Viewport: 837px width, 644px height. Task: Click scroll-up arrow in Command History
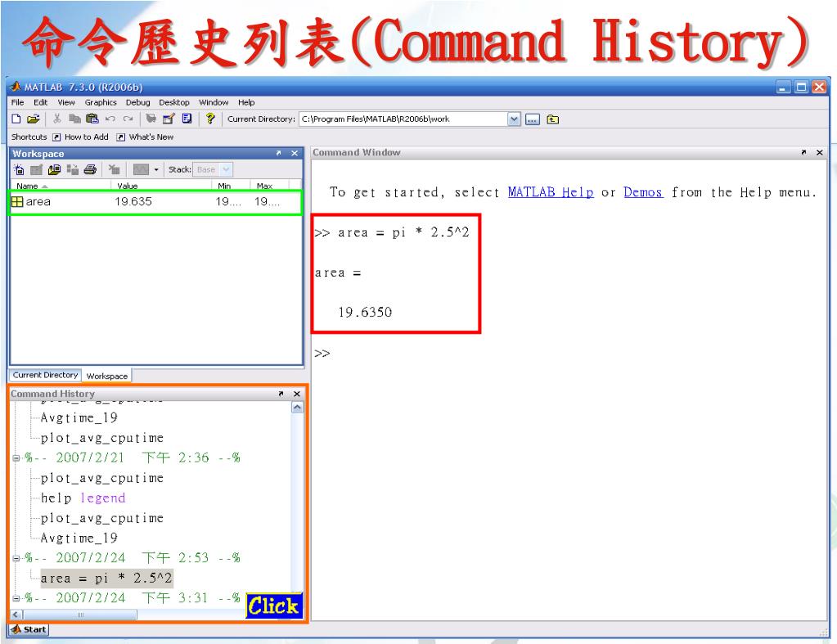pyautogui.click(x=297, y=408)
